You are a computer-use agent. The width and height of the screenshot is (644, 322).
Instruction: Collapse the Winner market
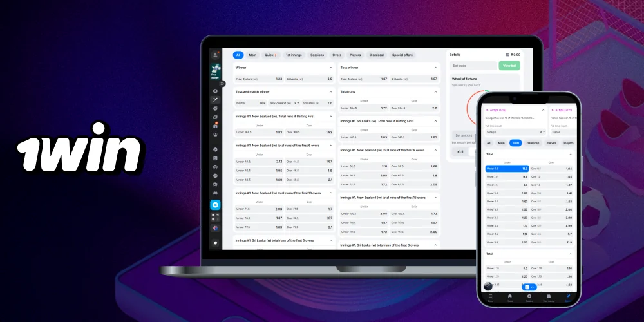point(330,68)
